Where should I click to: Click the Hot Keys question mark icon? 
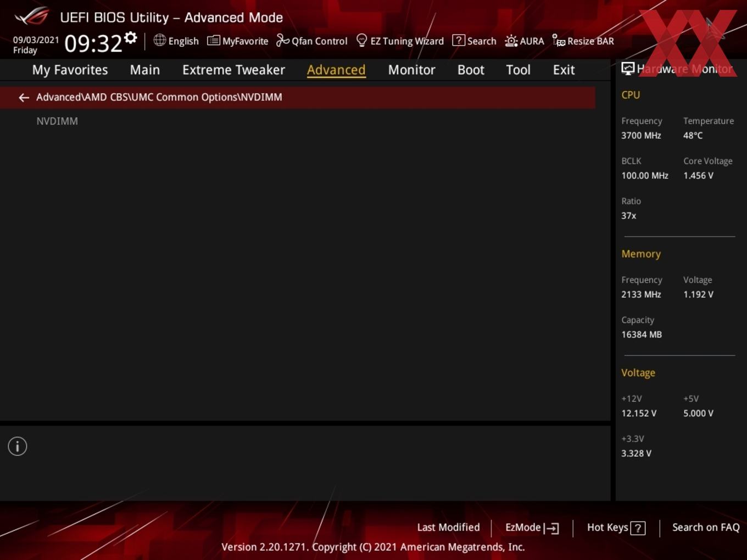tap(638, 528)
